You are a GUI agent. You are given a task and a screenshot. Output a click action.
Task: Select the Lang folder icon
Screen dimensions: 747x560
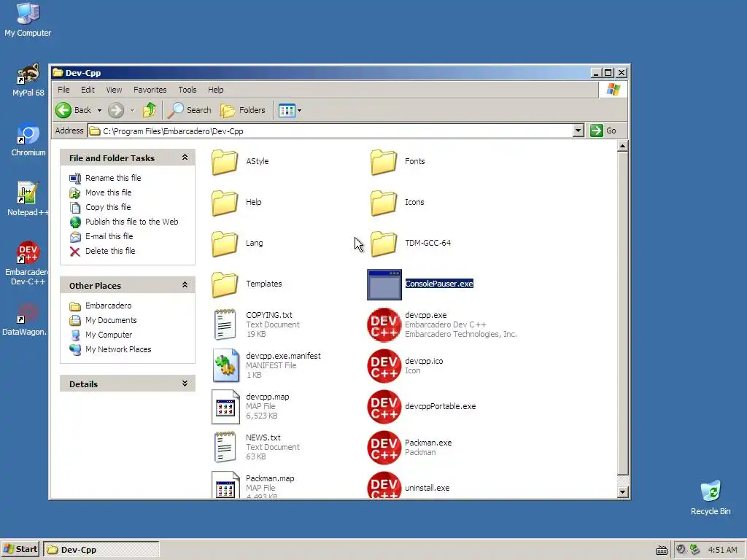point(225,244)
